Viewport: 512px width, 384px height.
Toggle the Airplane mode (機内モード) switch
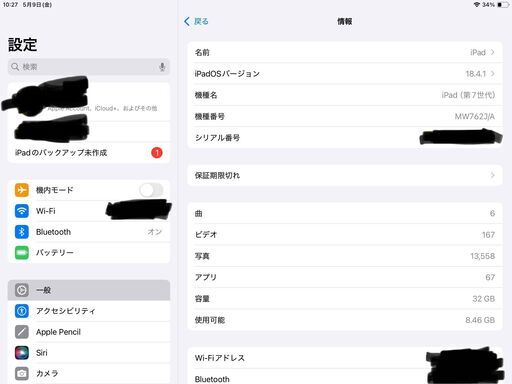(x=151, y=190)
